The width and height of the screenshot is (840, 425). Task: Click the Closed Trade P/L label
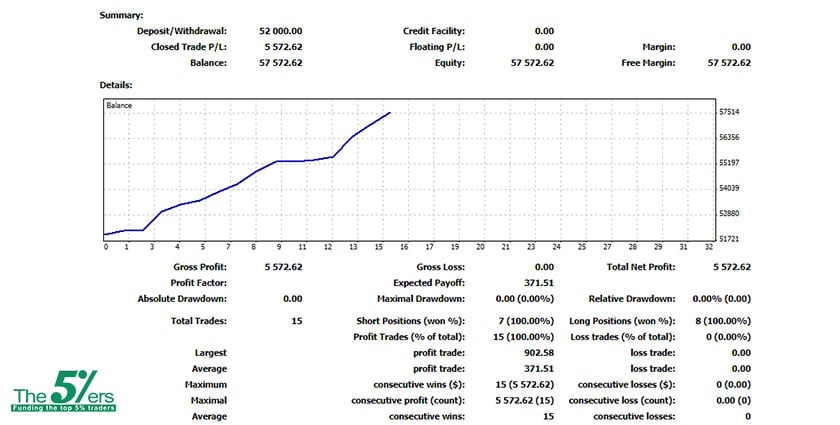(x=189, y=47)
